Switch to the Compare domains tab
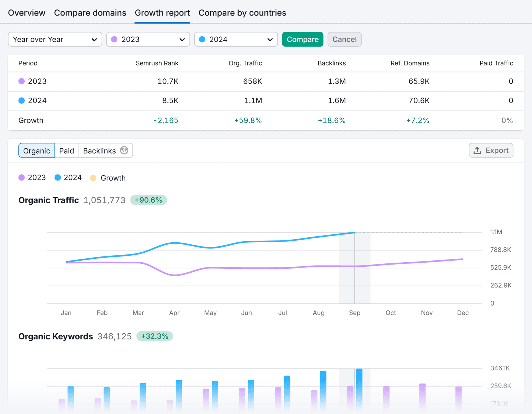Screen dimensions: 532x414 click(90, 12)
